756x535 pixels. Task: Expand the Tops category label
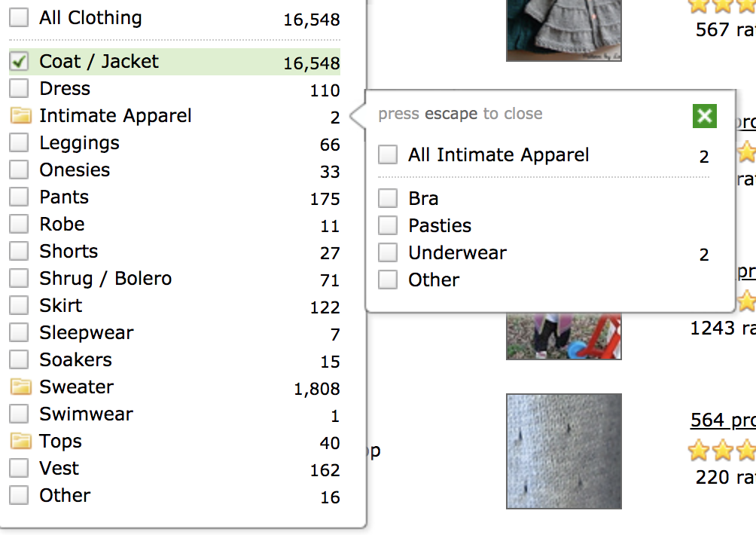[61, 442]
